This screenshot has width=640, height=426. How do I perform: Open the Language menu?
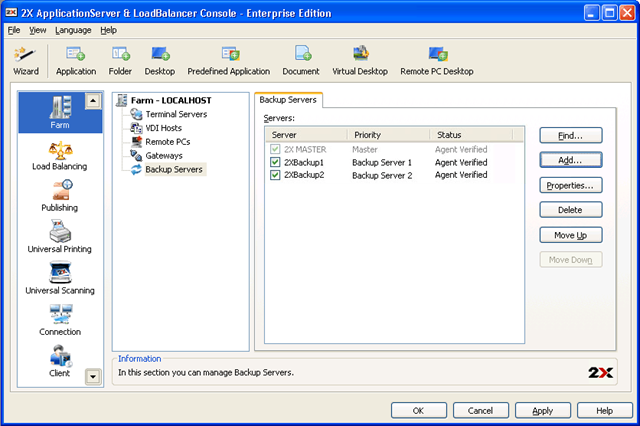(x=73, y=30)
